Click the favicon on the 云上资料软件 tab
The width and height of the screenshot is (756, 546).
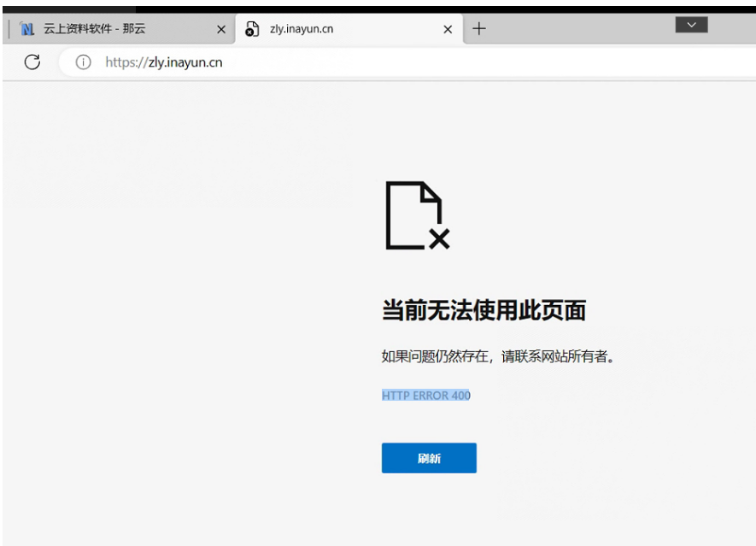click(x=27, y=29)
